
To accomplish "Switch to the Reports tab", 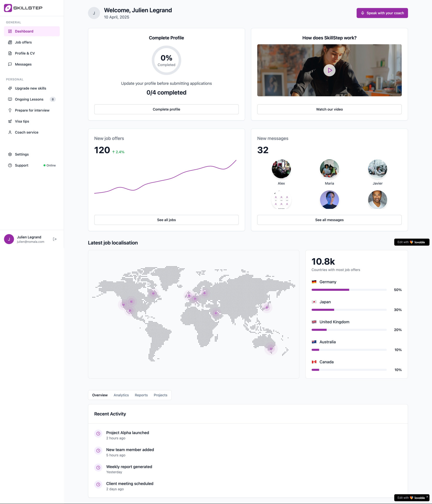I will click(x=141, y=395).
